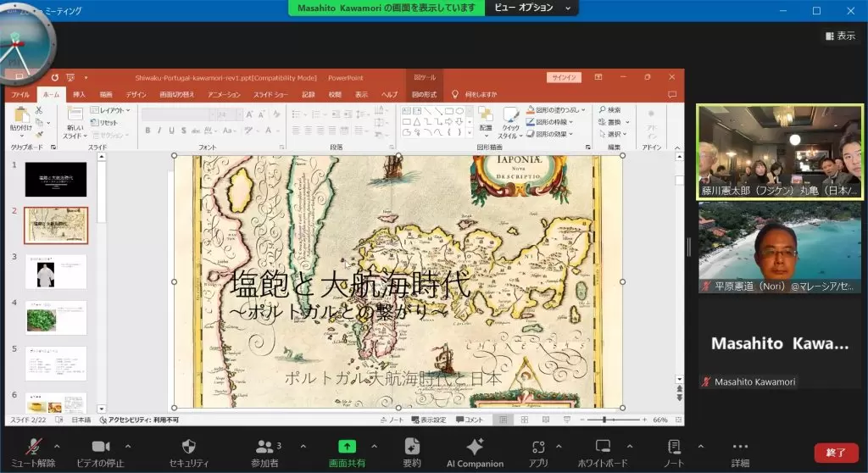This screenshot has width=868, height=473.
Task: Switch to the 挿入 ribbon tab
Action: point(79,95)
